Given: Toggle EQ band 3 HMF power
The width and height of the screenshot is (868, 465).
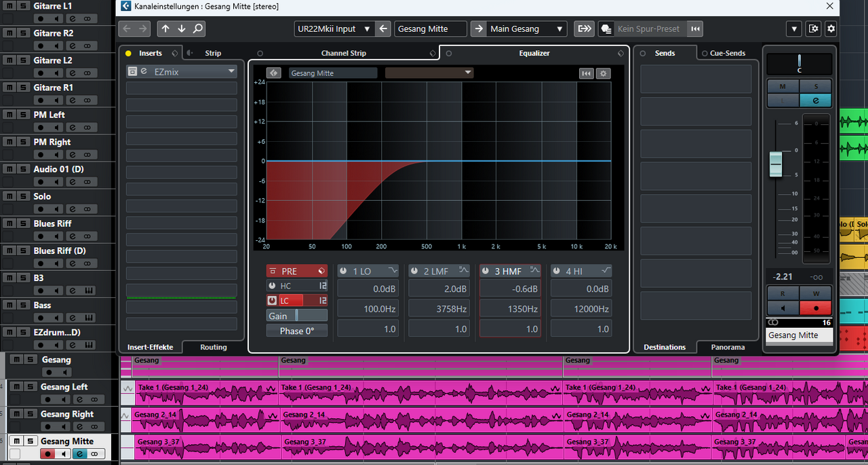Looking at the screenshot, I should 484,271.
